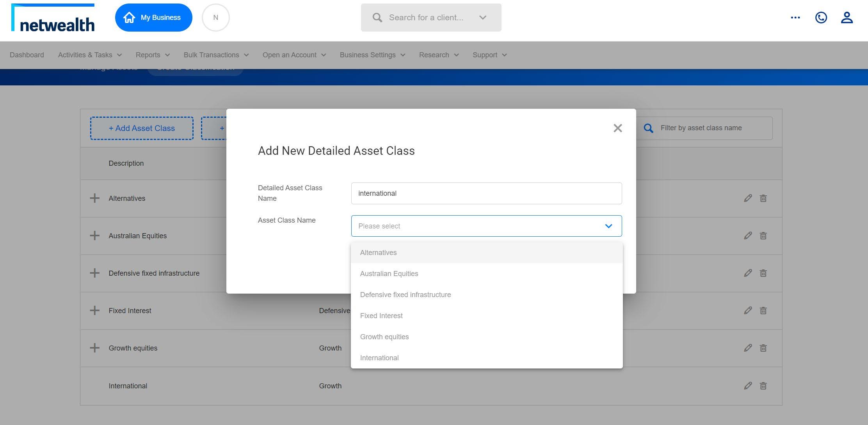Expand the Alternatives row with plus icon

pyautogui.click(x=94, y=198)
